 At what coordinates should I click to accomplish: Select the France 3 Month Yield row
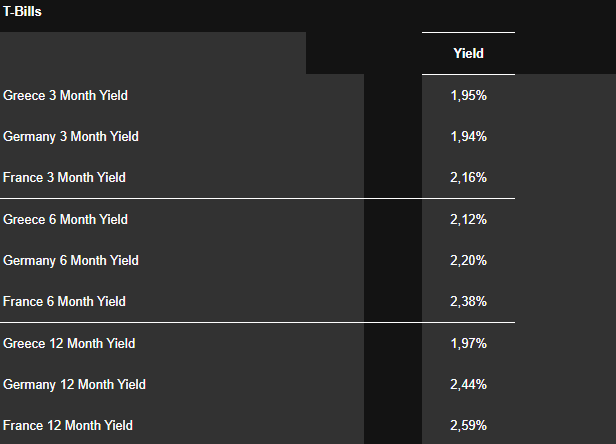[65, 177]
